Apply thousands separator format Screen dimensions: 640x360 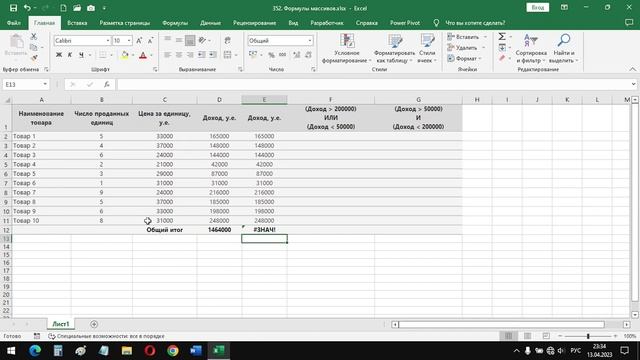[x=282, y=55]
